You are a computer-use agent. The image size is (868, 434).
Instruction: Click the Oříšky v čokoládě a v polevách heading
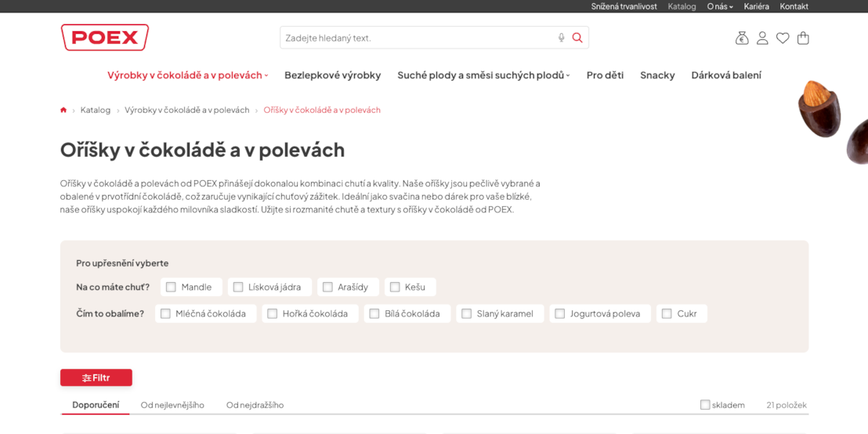pos(202,150)
